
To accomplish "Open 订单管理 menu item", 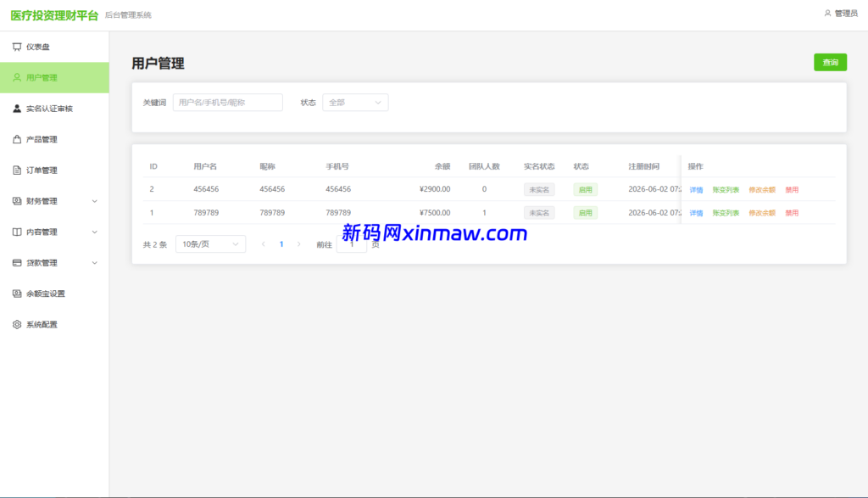I will coord(54,170).
